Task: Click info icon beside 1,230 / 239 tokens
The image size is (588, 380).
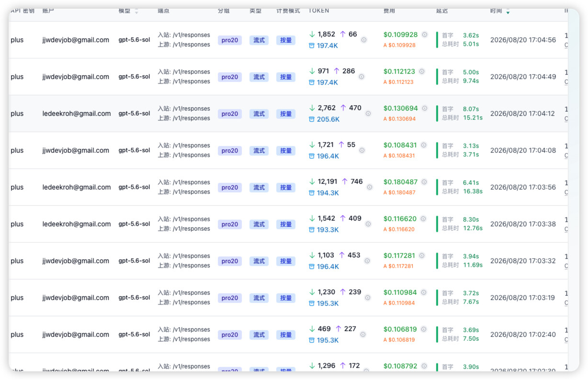Action: click(x=368, y=298)
